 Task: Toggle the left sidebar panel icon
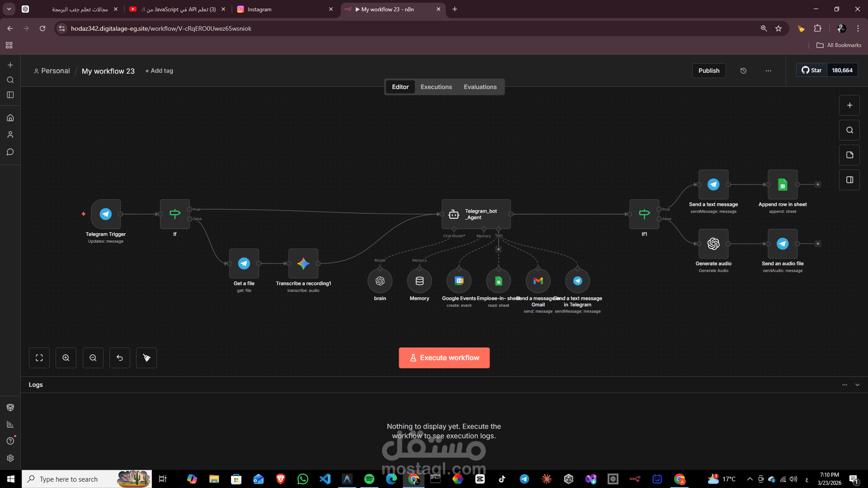pos(10,95)
